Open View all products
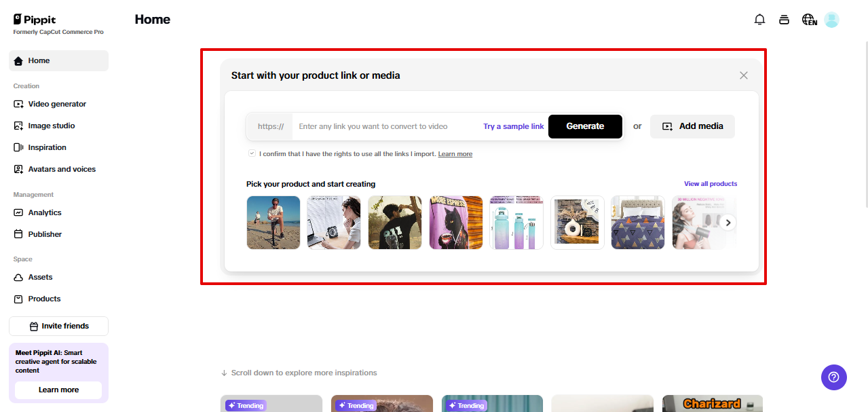The width and height of the screenshot is (868, 412). 711,183
